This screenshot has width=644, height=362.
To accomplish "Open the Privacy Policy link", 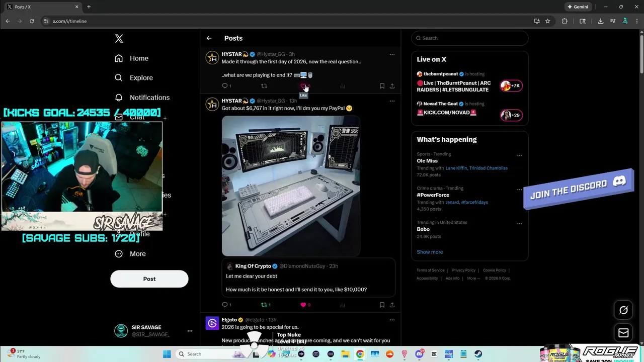I will tap(463, 270).
